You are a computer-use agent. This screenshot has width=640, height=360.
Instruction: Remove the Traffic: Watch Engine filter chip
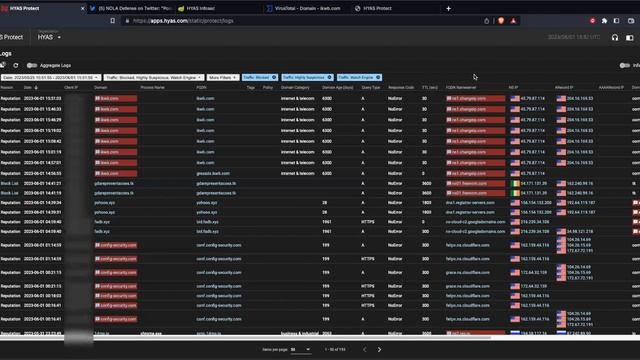pyautogui.click(x=378, y=78)
